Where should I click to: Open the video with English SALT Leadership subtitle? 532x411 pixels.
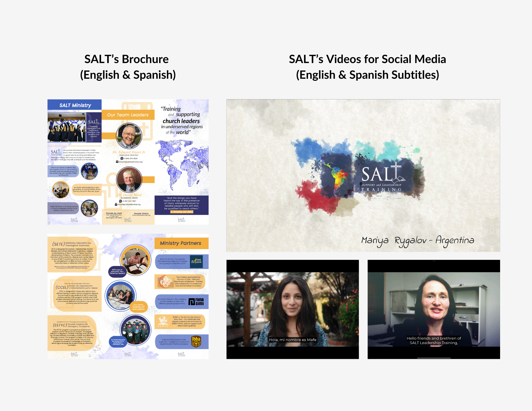coord(434,309)
